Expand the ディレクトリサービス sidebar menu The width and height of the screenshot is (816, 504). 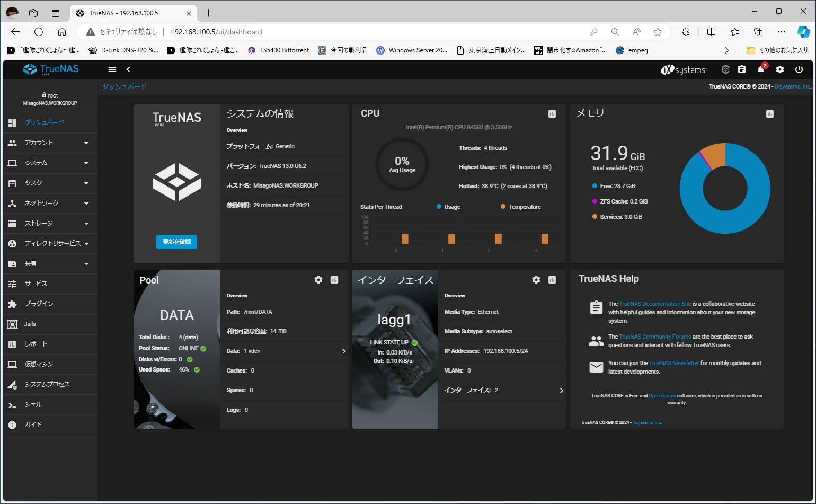pos(50,243)
